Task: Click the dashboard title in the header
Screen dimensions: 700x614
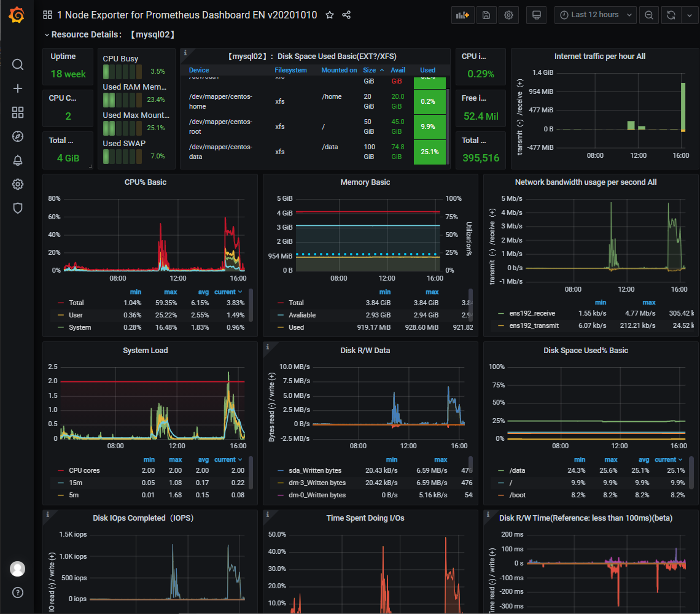Action: tap(187, 15)
